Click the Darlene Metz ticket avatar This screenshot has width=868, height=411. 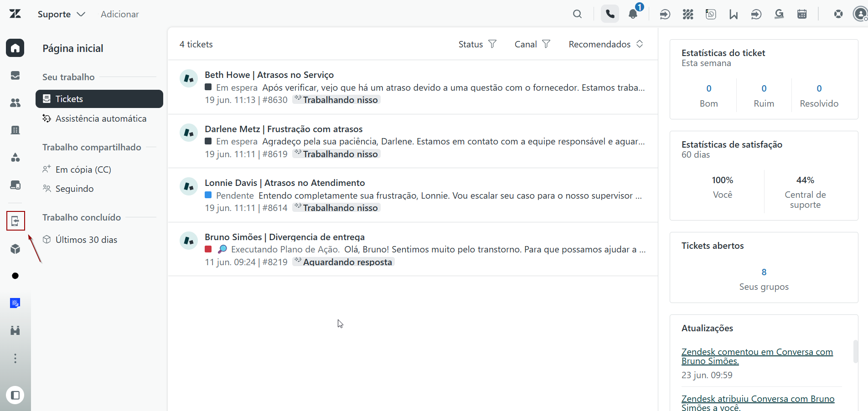pyautogui.click(x=188, y=133)
